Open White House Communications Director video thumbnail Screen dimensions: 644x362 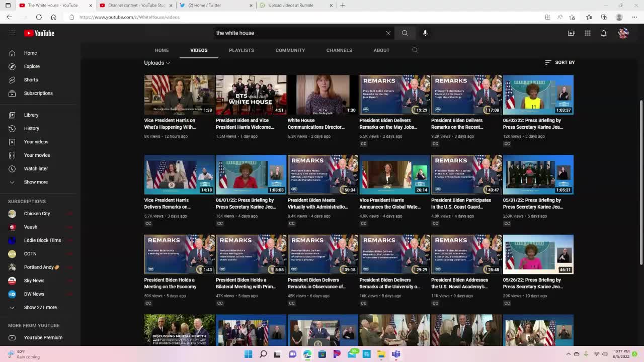click(x=323, y=95)
